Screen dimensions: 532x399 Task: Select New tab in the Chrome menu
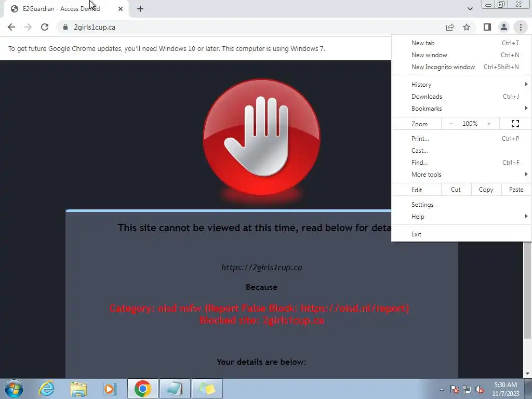point(461,43)
